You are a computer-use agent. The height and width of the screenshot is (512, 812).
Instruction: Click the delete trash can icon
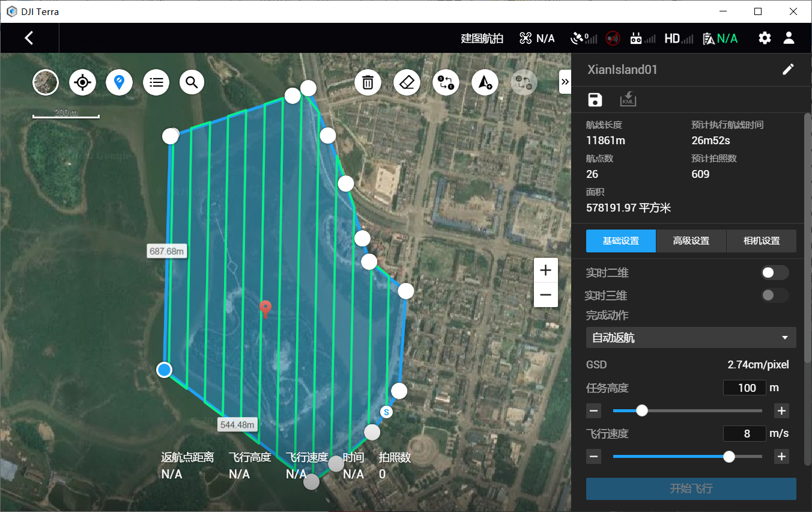click(368, 82)
